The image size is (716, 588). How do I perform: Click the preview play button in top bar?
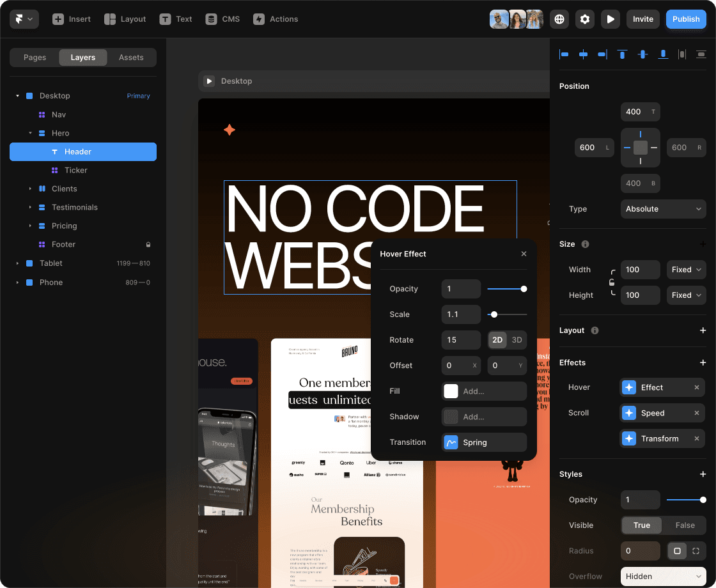click(611, 19)
